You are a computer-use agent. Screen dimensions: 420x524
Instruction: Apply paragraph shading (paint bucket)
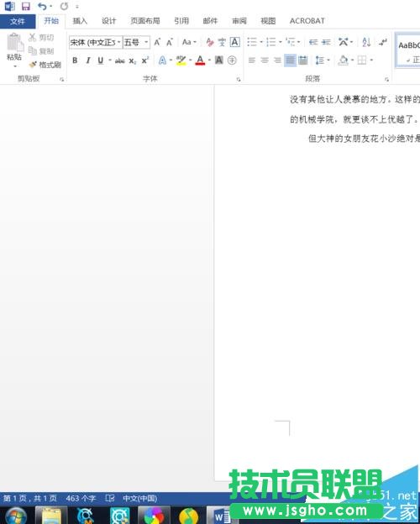click(x=343, y=60)
